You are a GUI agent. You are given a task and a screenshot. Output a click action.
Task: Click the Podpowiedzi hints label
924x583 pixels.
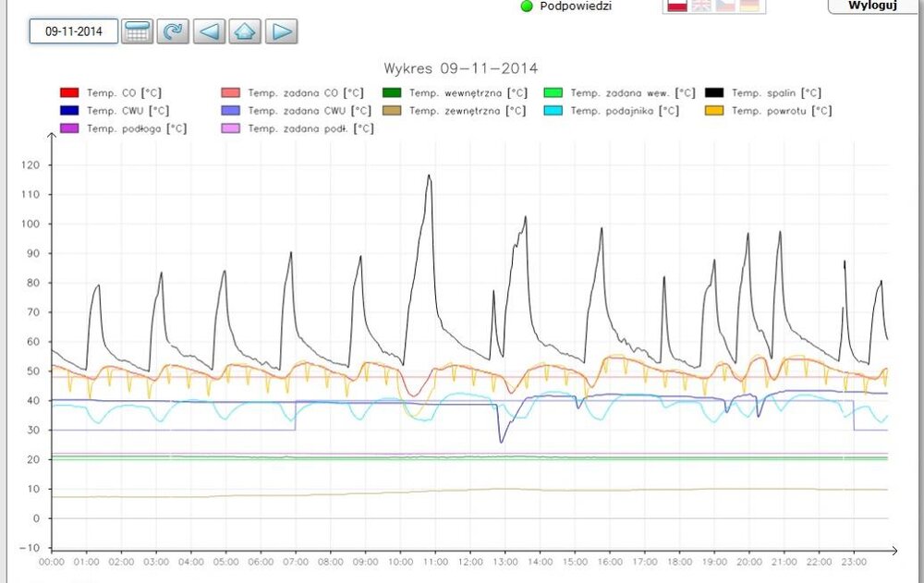(x=576, y=6)
